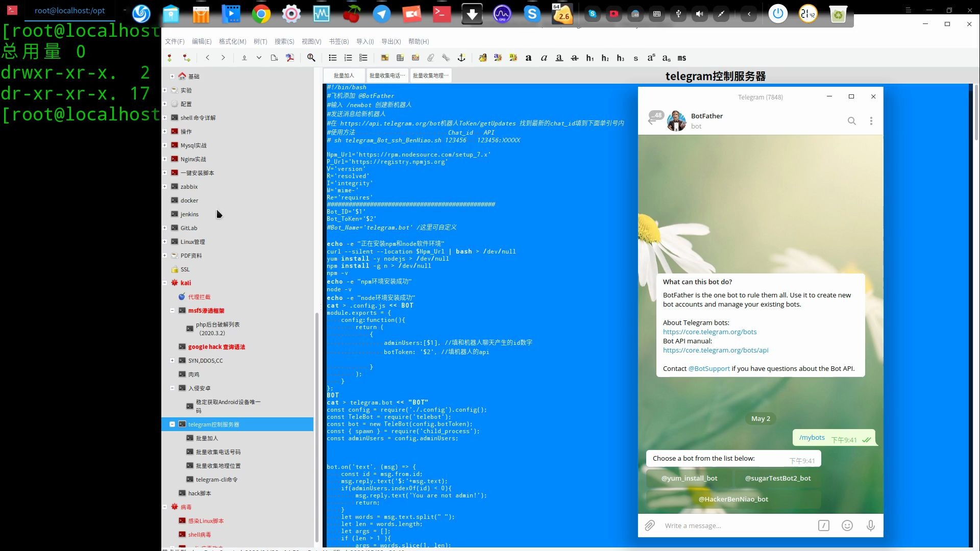The height and width of the screenshot is (551, 980).
Task: Open the toolbar dropdown arrow after go-up icon
Action: [x=259, y=58]
